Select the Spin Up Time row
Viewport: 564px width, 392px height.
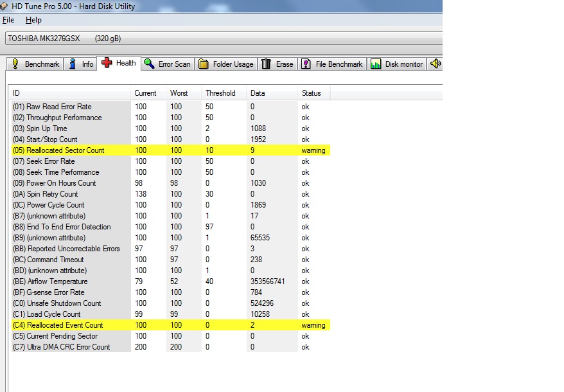[171, 129]
